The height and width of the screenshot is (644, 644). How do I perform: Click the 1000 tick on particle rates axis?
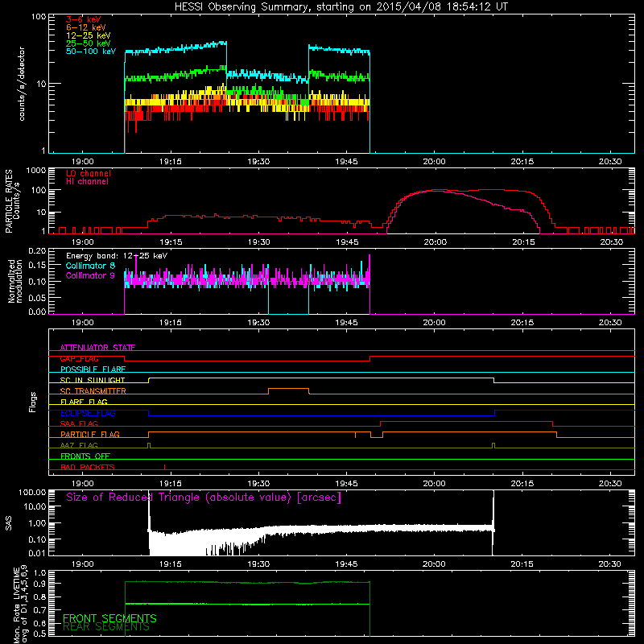coord(35,171)
